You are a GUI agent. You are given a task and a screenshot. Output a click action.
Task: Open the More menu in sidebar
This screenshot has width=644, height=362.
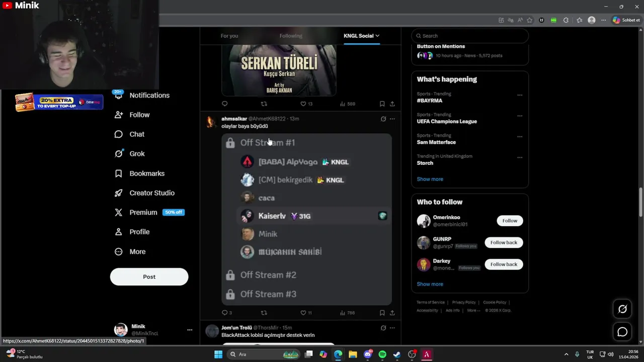130,252
